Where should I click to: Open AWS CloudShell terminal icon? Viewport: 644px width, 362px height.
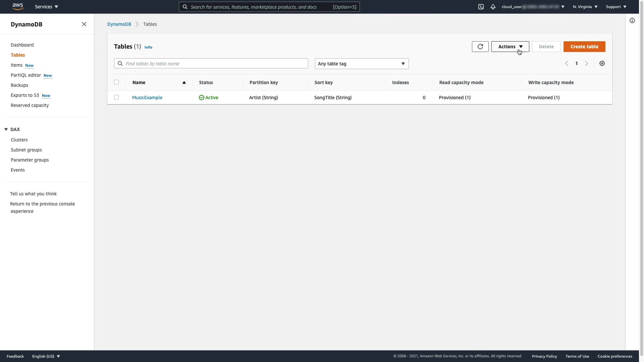coord(481,7)
